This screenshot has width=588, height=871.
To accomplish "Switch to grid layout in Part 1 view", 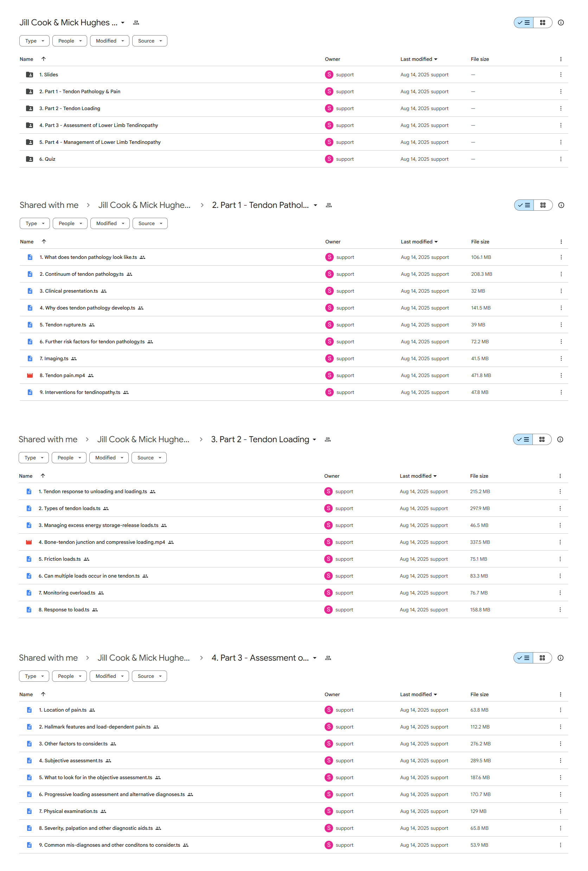I will click(543, 205).
